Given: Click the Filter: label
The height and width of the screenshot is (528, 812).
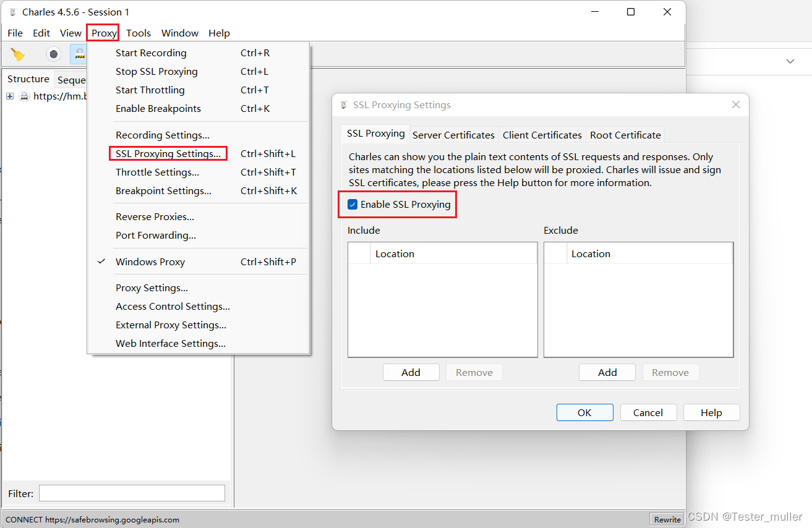Looking at the screenshot, I should pyautogui.click(x=20, y=493).
